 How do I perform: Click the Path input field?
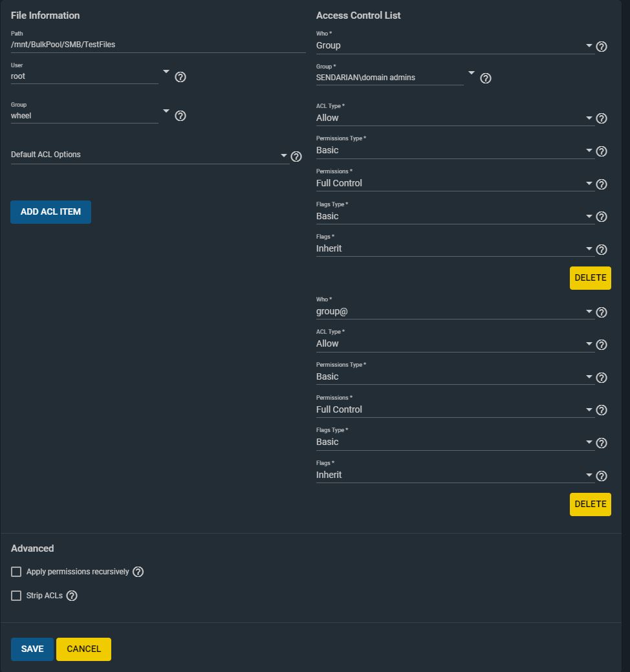158,45
